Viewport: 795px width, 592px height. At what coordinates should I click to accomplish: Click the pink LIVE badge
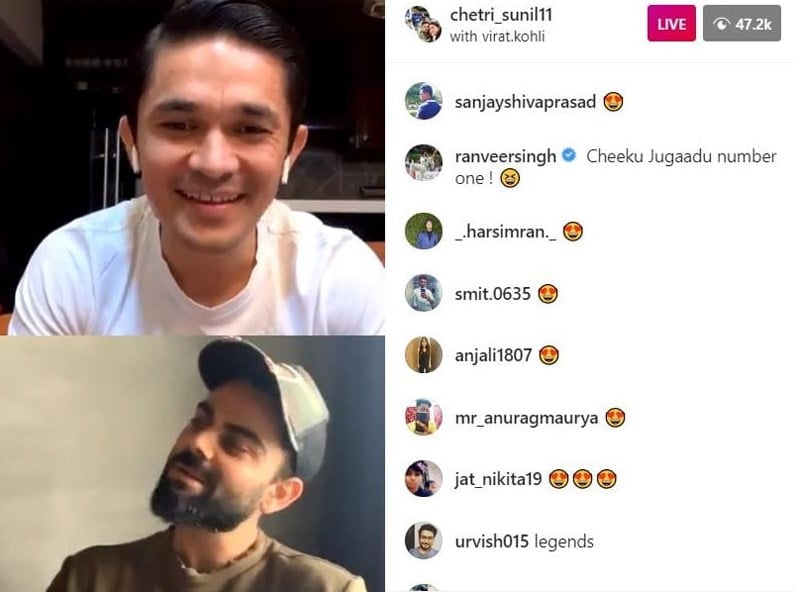pos(671,23)
